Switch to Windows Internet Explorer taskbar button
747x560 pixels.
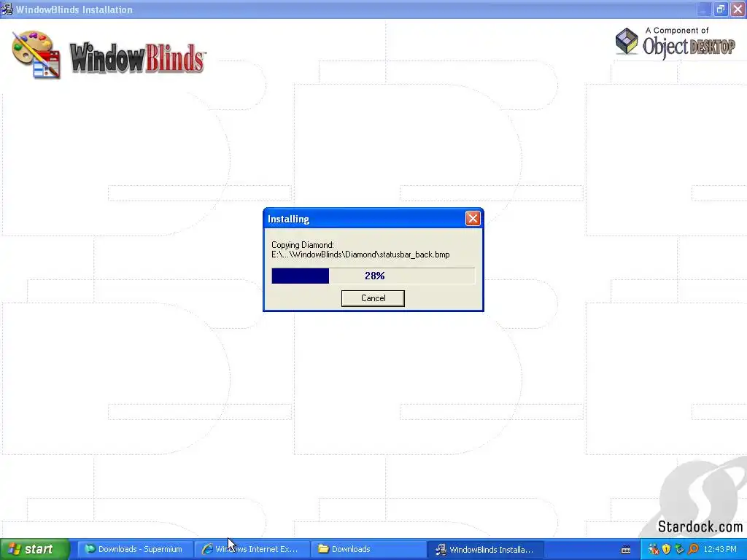point(252,549)
